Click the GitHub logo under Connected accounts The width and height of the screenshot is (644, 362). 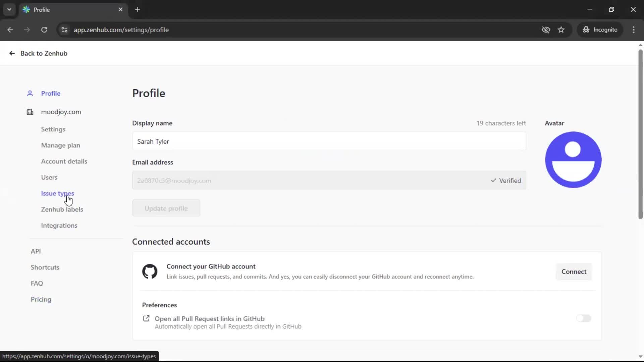tap(150, 271)
